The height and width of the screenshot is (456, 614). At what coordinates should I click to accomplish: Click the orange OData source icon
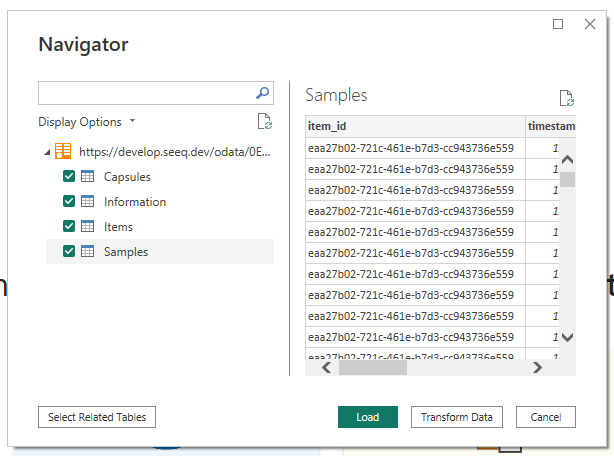(x=63, y=152)
